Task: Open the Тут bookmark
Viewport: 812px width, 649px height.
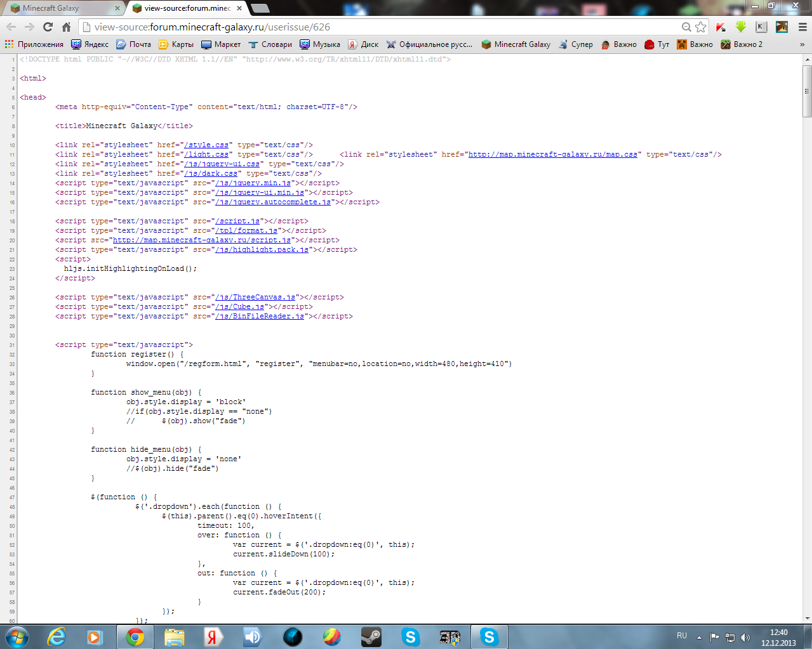Action: (657, 44)
